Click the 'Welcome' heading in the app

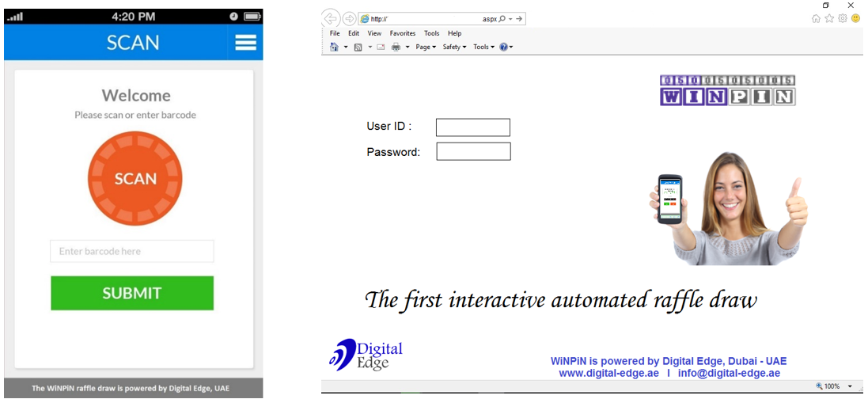pyautogui.click(x=136, y=95)
